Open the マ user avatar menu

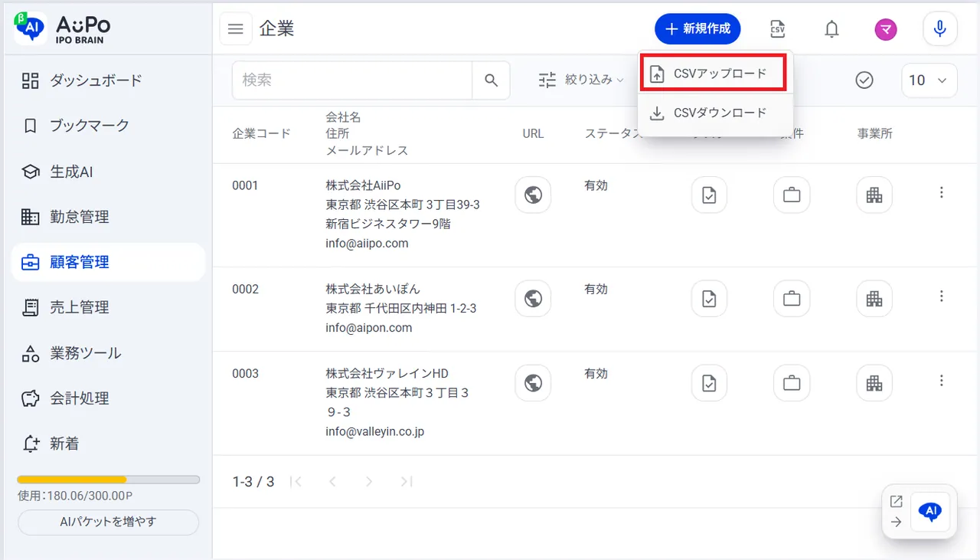point(886,29)
